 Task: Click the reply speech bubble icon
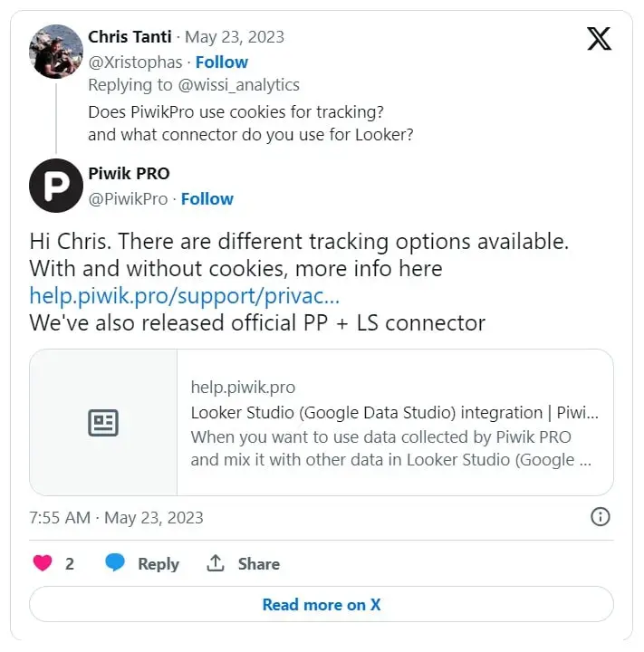pos(115,563)
